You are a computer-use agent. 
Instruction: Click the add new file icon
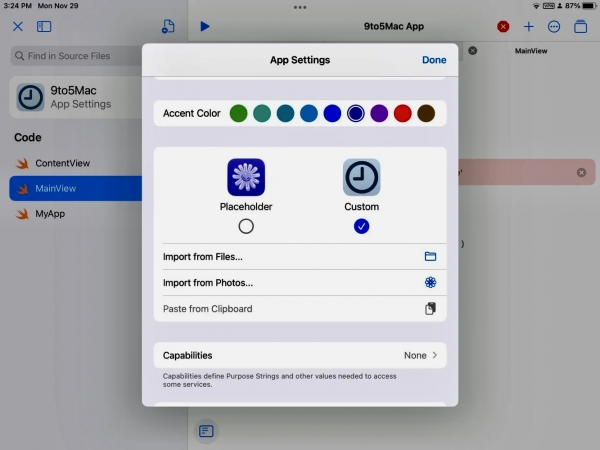tap(168, 26)
